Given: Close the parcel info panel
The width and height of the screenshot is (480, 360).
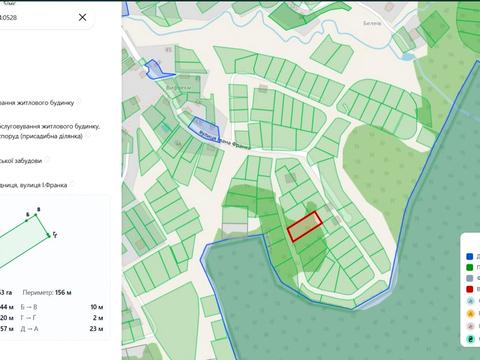Looking at the screenshot, I should 82,17.
